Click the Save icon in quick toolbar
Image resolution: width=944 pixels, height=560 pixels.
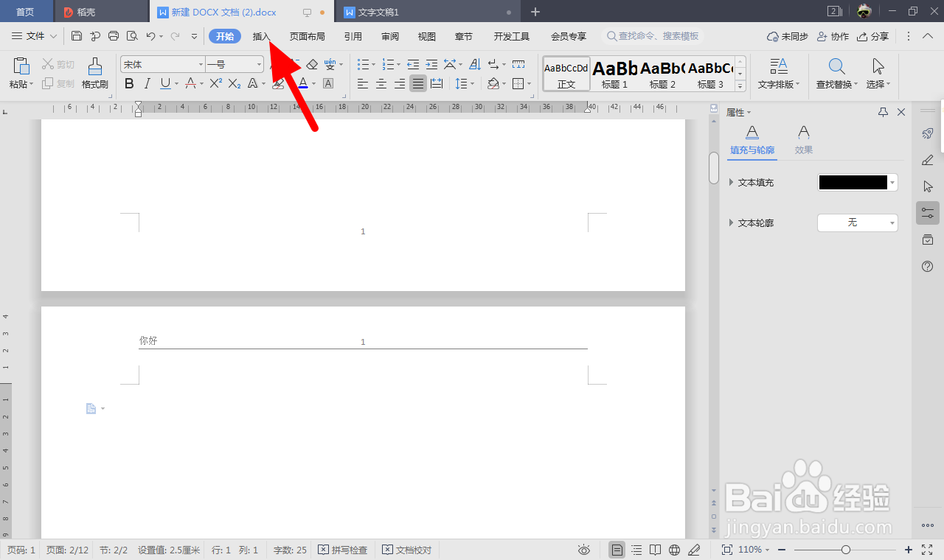77,36
